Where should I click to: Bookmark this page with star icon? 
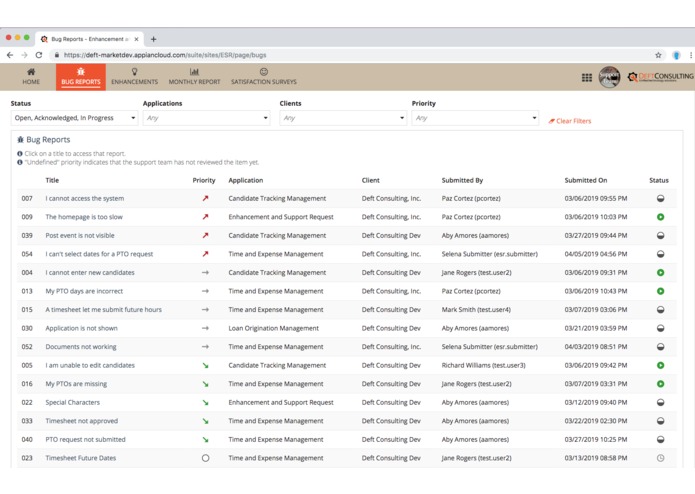tap(658, 55)
